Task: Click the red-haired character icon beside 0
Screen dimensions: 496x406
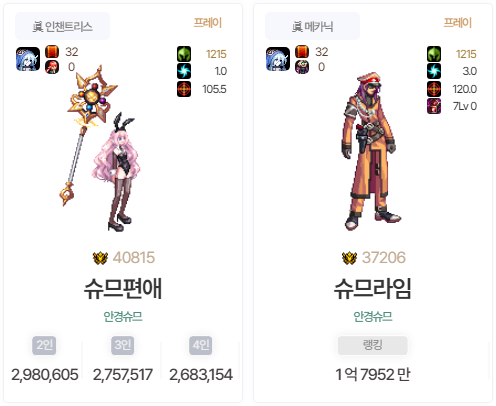Action: click(x=52, y=67)
